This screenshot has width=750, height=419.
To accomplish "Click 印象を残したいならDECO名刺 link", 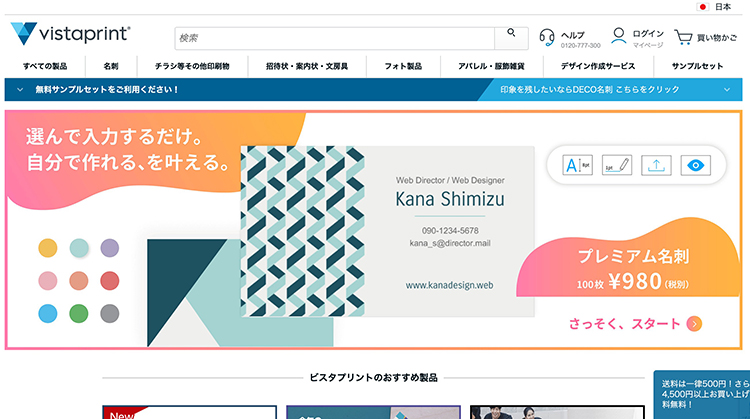I will [x=590, y=89].
